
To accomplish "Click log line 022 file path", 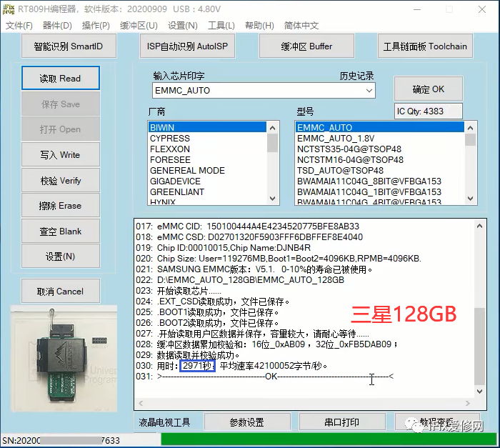I will coord(240,280).
